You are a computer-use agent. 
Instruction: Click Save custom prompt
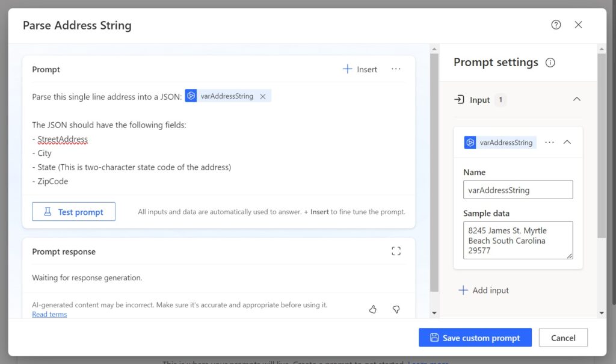(x=475, y=338)
